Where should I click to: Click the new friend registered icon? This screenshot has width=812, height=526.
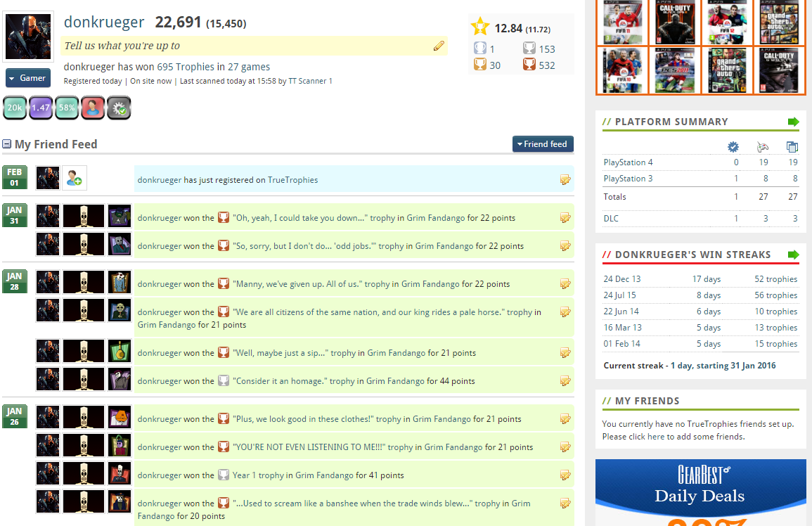(x=74, y=179)
